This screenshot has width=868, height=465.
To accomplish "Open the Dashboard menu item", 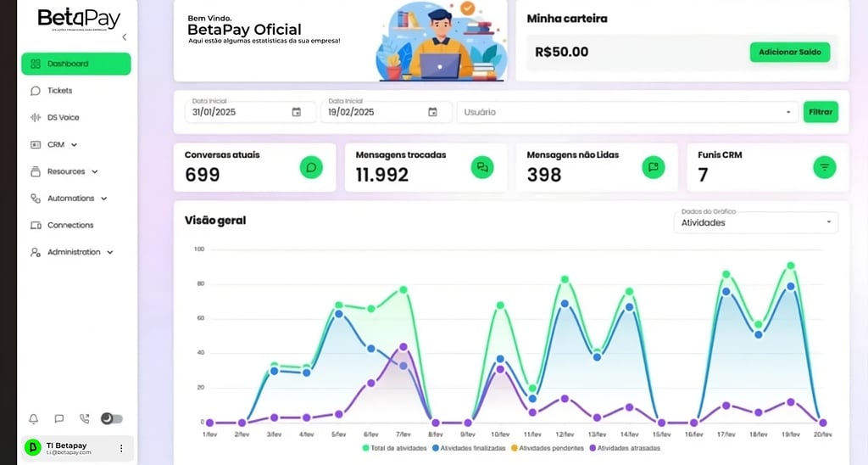I will click(x=75, y=64).
